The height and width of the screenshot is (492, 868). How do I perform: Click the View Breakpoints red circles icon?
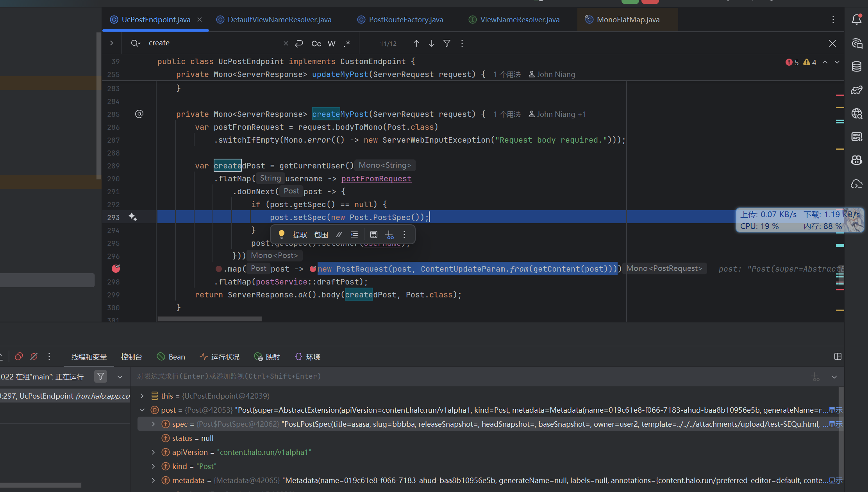(19, 356)
